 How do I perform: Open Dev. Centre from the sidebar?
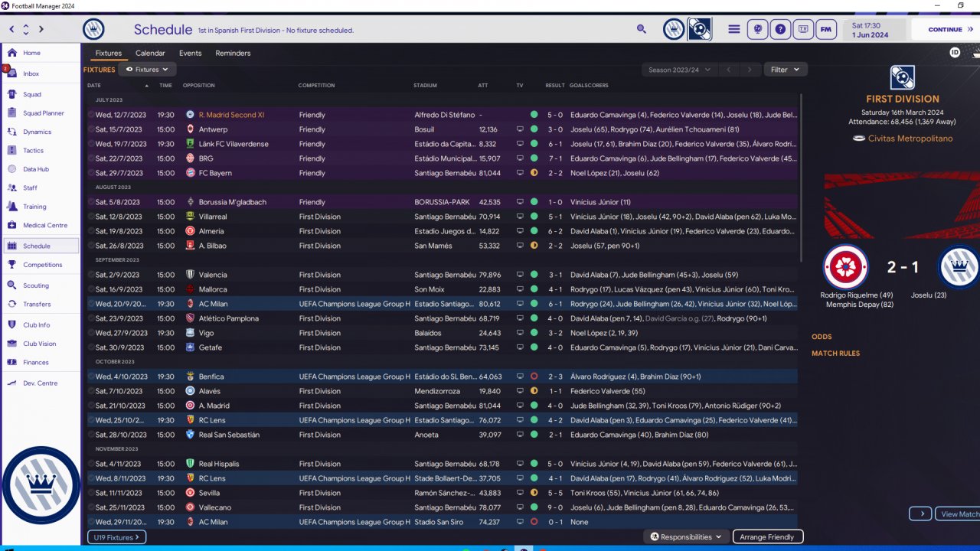click(41, 383)
